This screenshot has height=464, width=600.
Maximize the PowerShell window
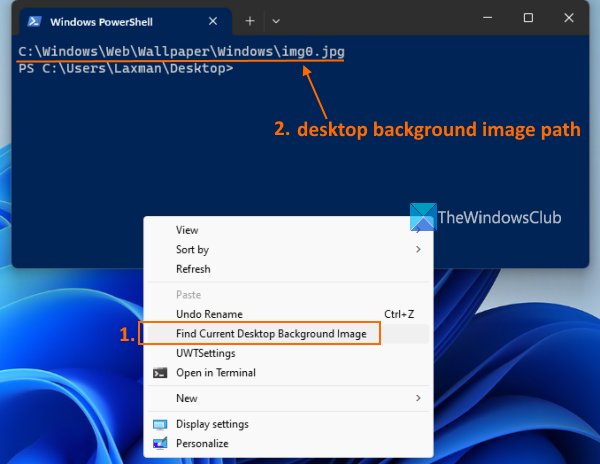(528, 18)
